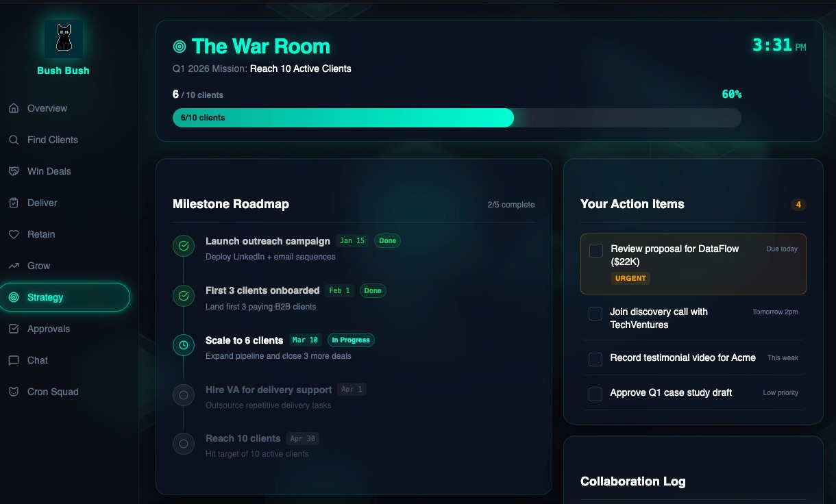This screenshot has width=836, height=504.
Task: Click the Cron Squad cat icon
Action: [14, 392]
